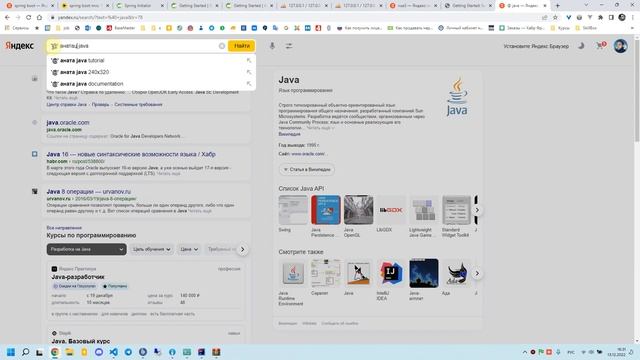Image resolution: width=640 pixels, height=360 pixels.
Task: Open Windows Start button
Action: (x=11, y=352)
